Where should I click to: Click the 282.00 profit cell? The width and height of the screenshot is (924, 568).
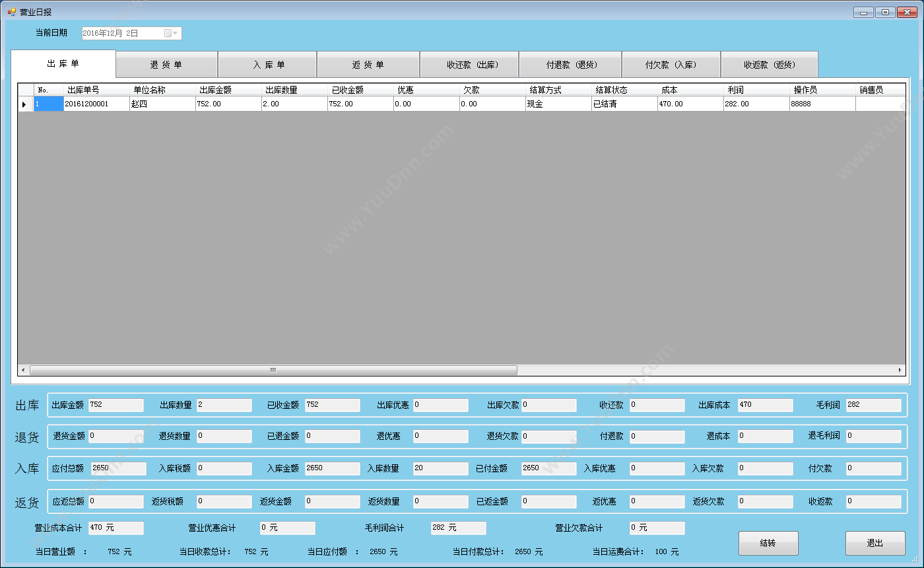point(756,104)
